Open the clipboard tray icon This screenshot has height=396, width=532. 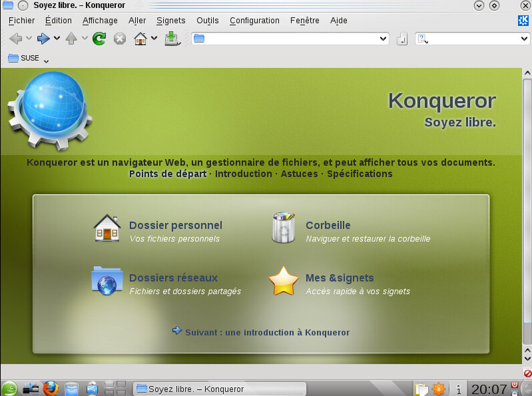click(421, 389)
